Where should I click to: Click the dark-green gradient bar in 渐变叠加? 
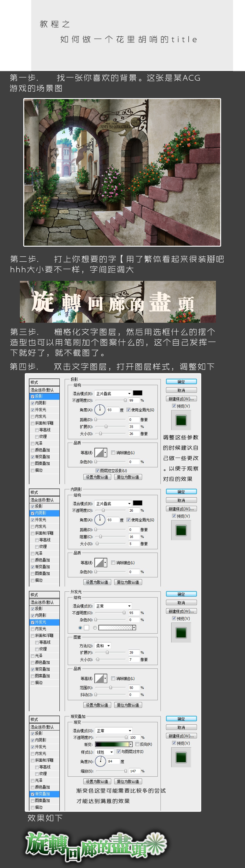112,744
